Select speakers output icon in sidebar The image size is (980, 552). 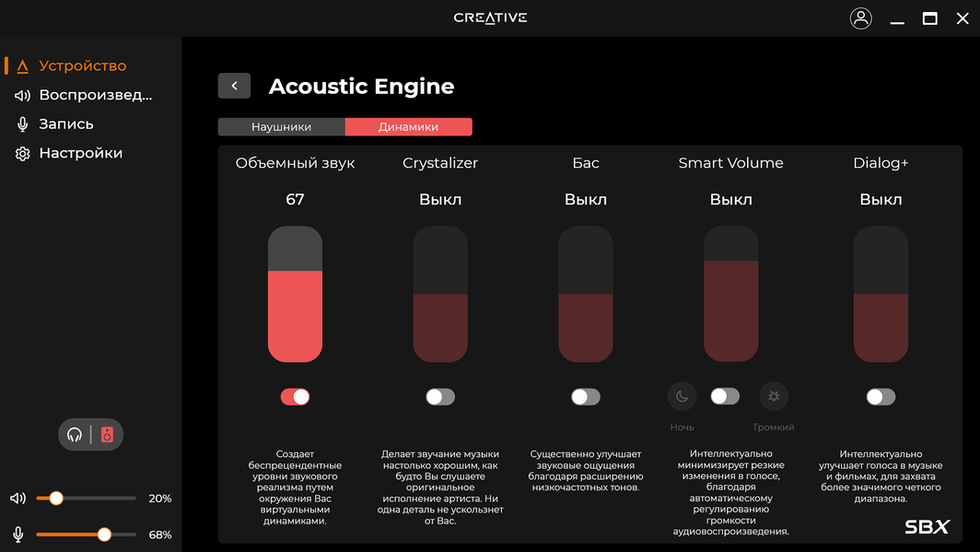click(x=107, y=435)
